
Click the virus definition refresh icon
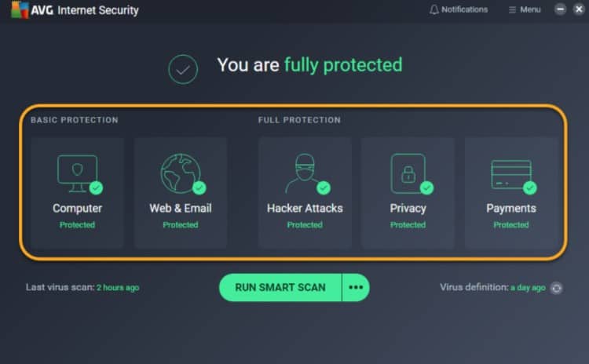556,288
